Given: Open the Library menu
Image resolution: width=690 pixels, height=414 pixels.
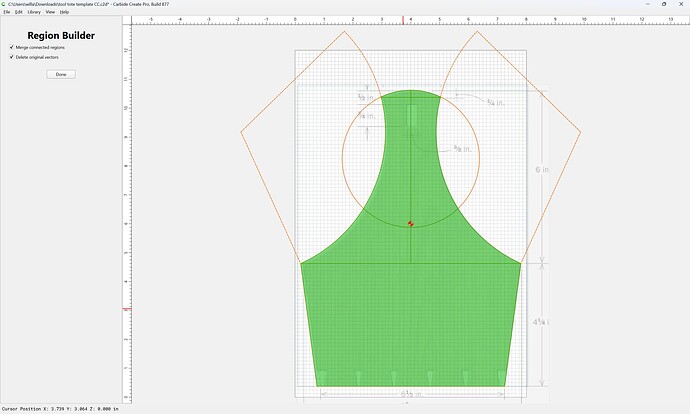Looking at the screenshot, I should pyautogui.click(x=34, y=12).
